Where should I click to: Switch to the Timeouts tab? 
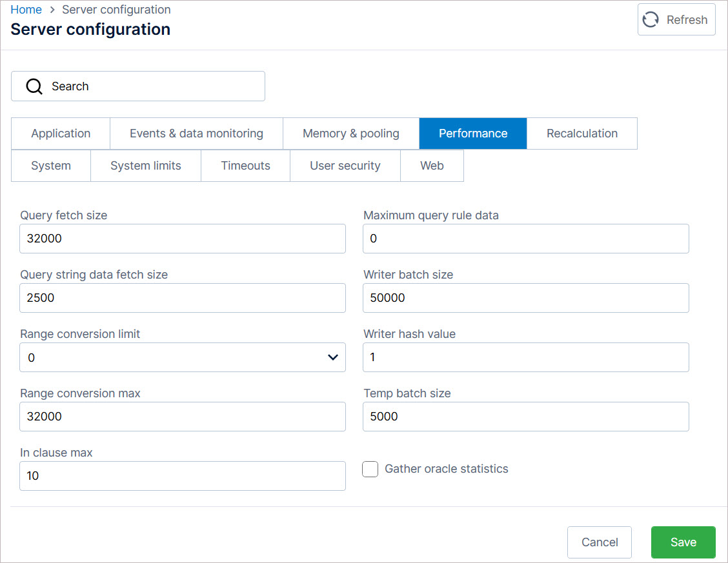(x=245, y=166)
